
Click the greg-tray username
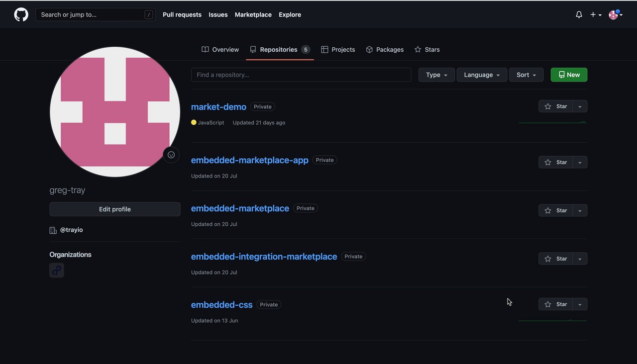67,190
